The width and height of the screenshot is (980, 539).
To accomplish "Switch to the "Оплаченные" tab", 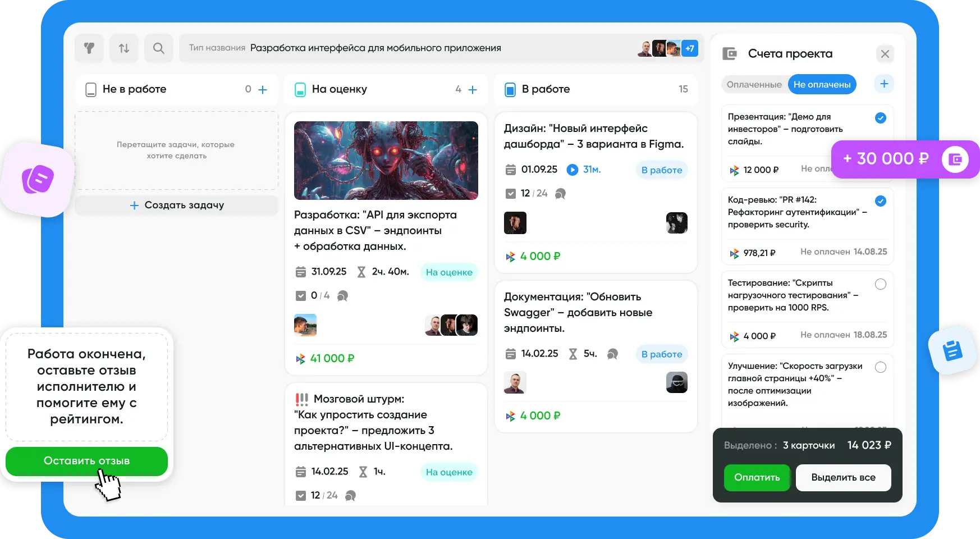I will point(754,85).
